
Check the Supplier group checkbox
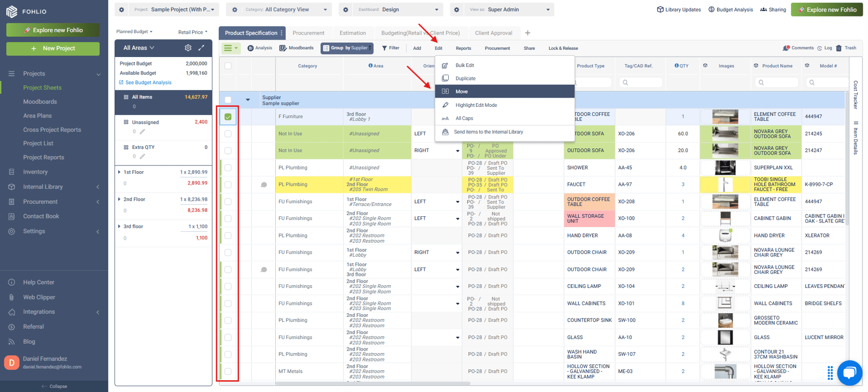click(x=228, y=100)
